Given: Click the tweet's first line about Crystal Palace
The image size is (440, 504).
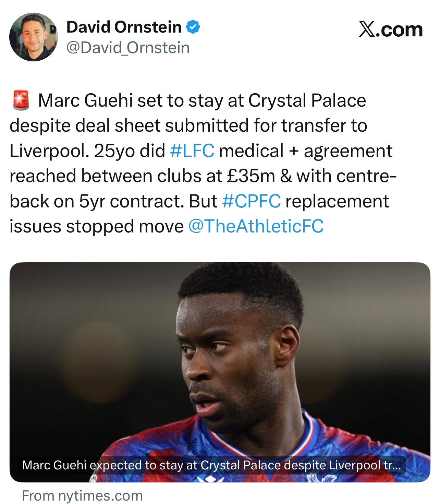Looking at the screenshot, I should click(202, 101).
